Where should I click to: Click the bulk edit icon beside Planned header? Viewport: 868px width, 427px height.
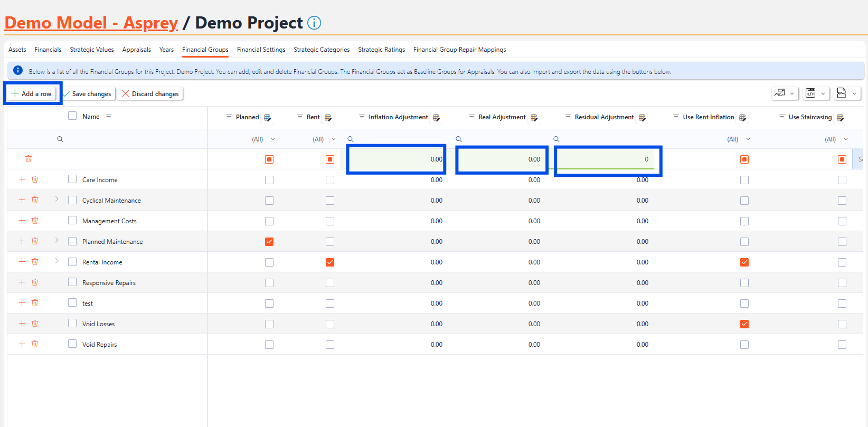[268, 118]
